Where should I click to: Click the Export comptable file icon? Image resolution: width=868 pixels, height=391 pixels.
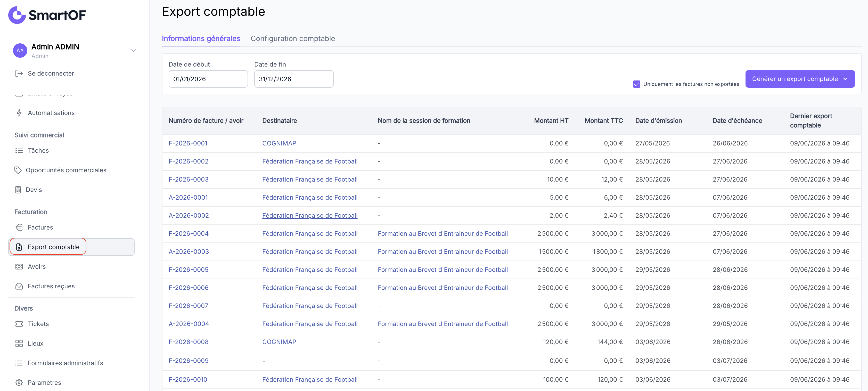(19, 247)
